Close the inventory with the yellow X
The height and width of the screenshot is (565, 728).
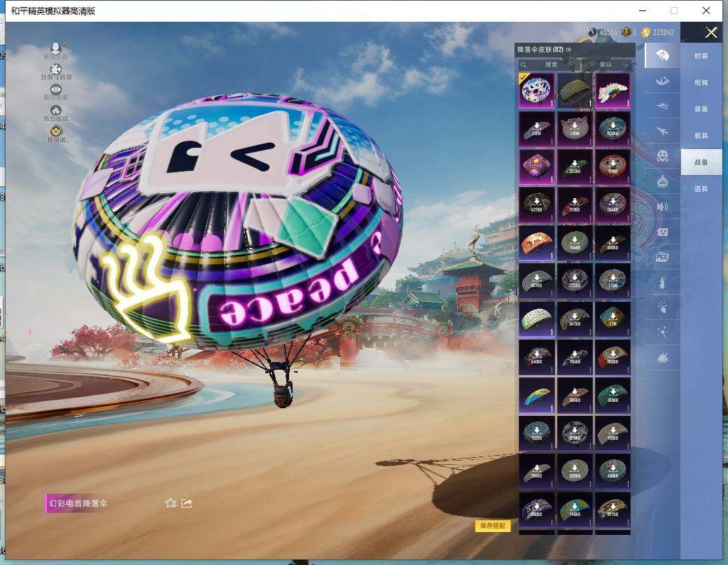click(711, 32)
